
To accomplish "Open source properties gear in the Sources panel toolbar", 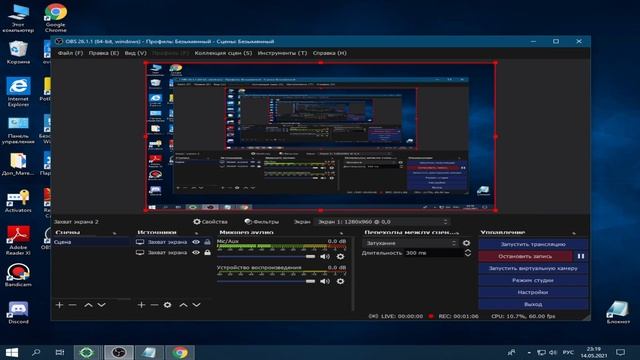I will pyautogui.click(x=167, y=305).
